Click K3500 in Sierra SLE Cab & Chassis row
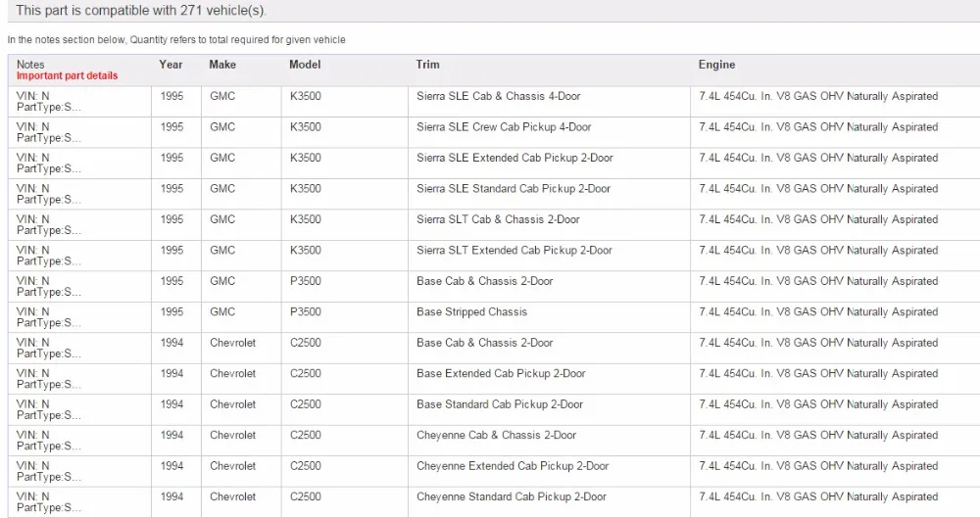Viewport: 980px width, 518px height. point(305,96)
